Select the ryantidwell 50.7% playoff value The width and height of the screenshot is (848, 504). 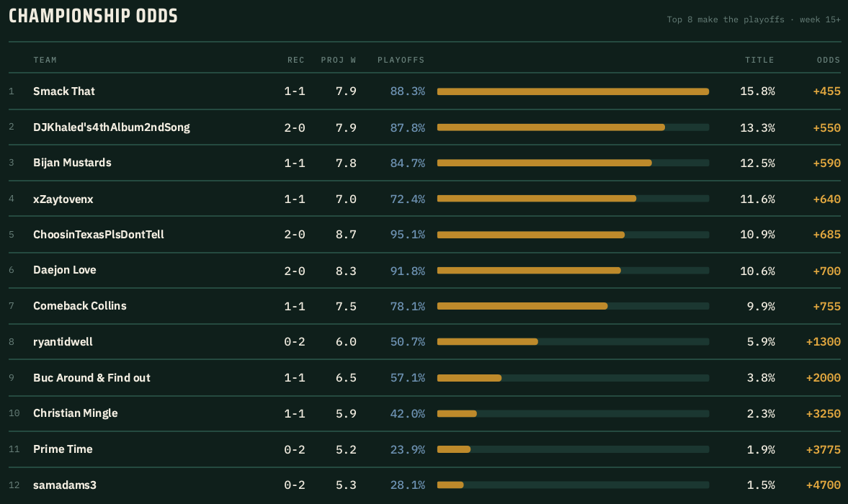(408, 342)
